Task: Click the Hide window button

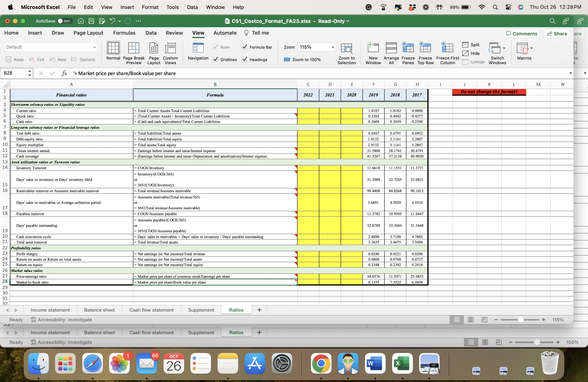Action: [x=471, y=53]
